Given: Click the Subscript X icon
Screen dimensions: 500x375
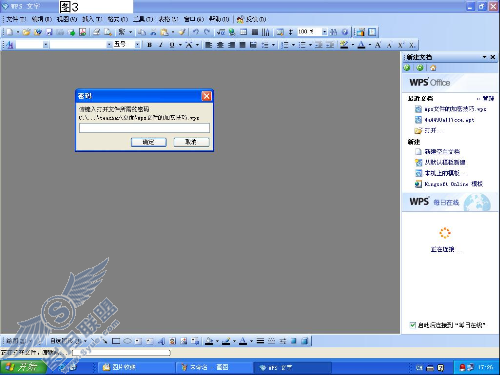Looking at the screenshot, I should coord(412,45).
